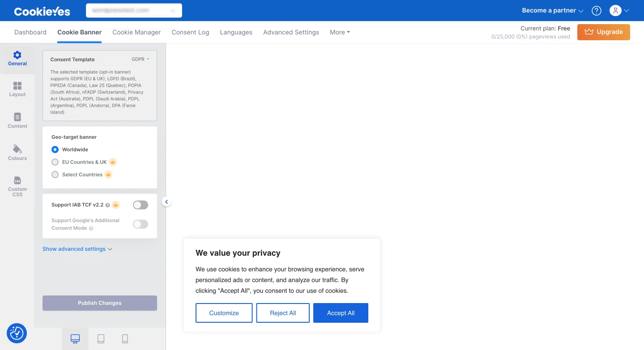Switch to the Languages tab
This screenshot has width=644, height=350.
tap(236, 32)
